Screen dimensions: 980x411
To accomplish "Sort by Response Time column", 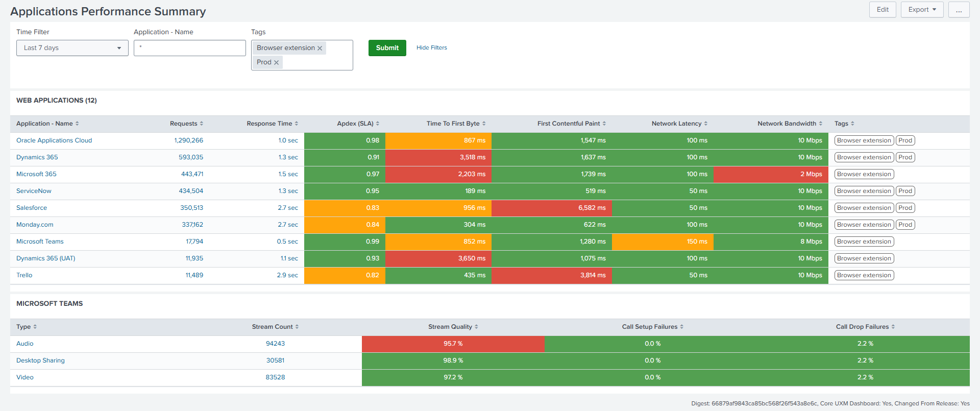I will click(272, 124).
